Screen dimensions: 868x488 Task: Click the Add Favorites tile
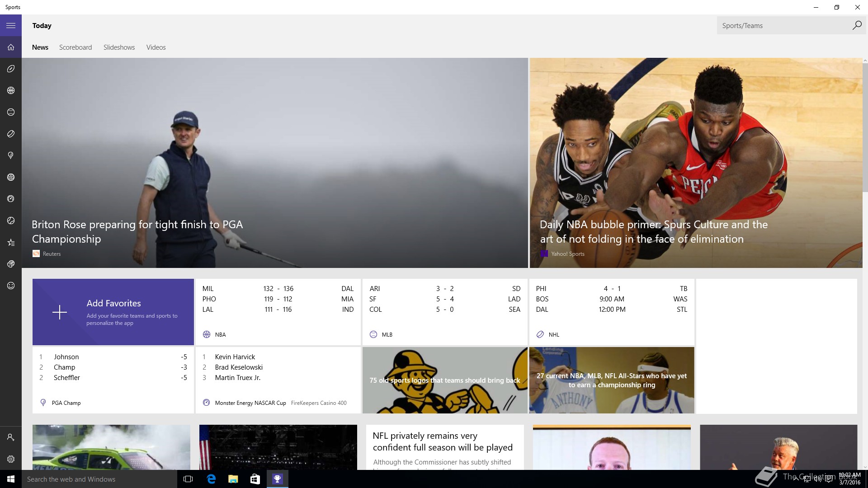113,312
